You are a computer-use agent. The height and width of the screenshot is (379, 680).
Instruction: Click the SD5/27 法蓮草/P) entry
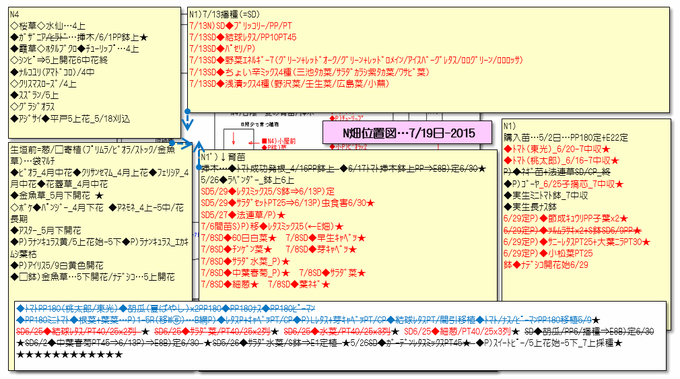243,215
